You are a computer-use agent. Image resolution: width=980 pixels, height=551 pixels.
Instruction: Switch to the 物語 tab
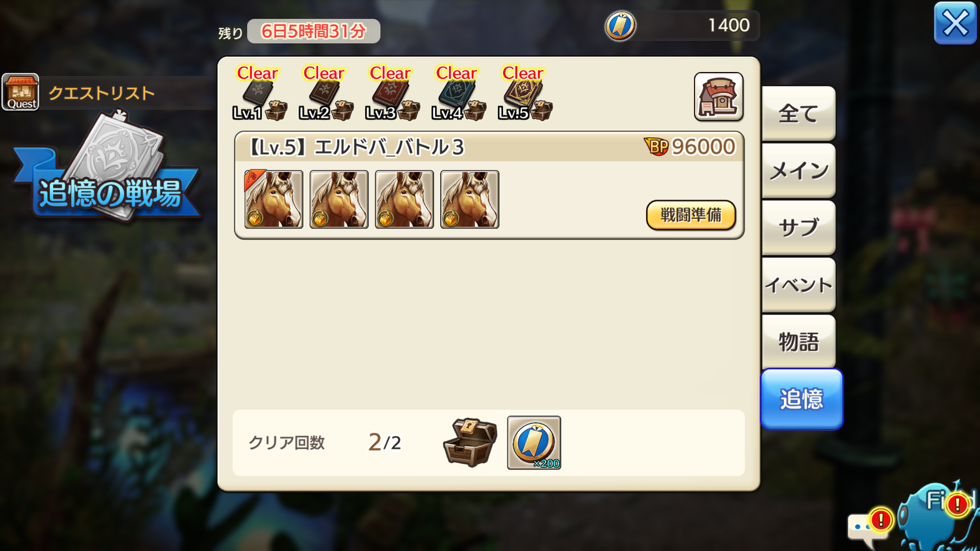click(798, 341)
